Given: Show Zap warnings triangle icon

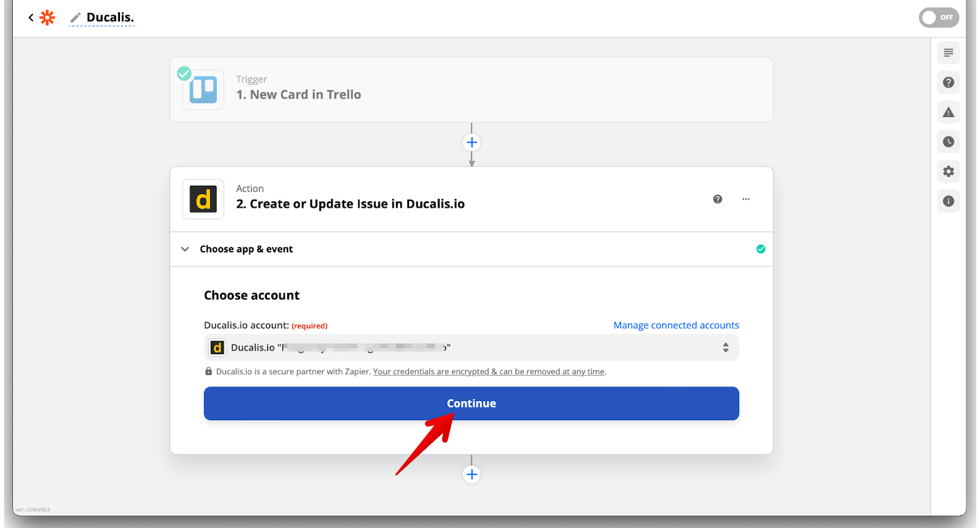Looking at the screenshot, I should (948, 112).
